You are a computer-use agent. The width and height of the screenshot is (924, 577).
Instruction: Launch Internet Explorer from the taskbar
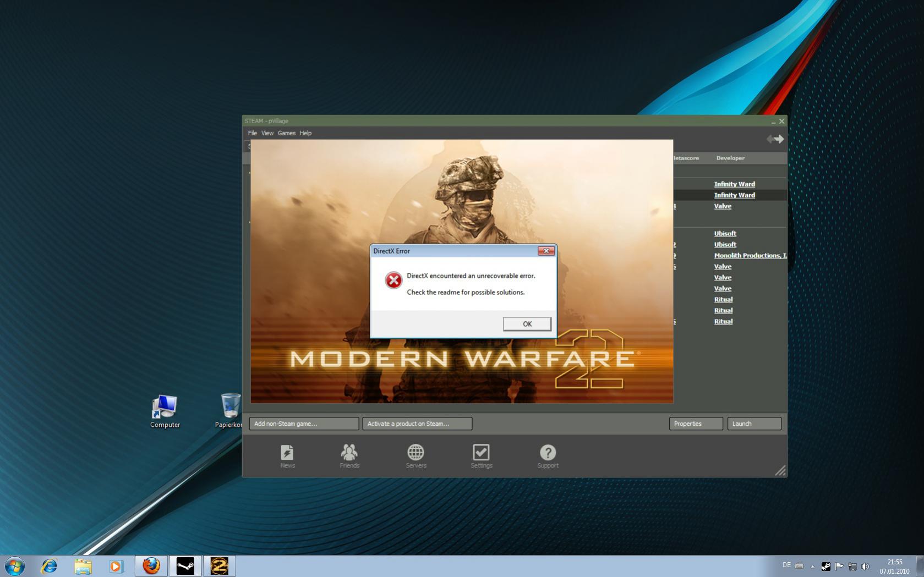[50, 566]
